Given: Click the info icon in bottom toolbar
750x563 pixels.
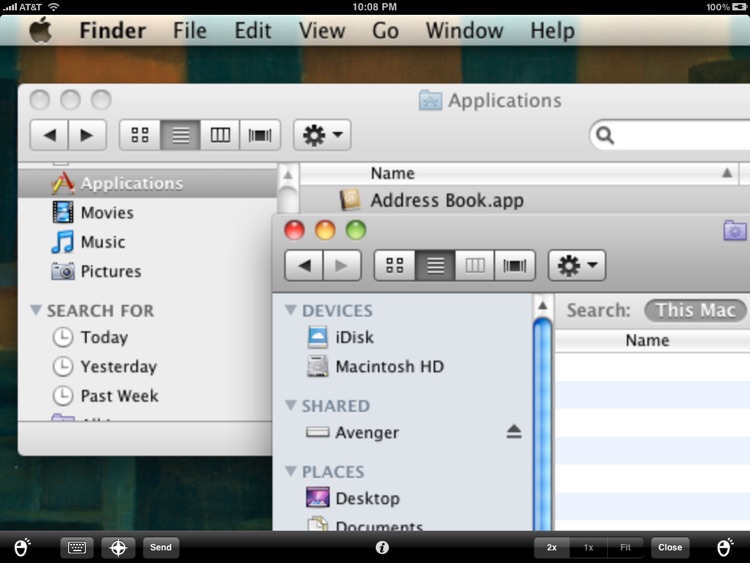Looking at the screenshot, I should point(382,547).
